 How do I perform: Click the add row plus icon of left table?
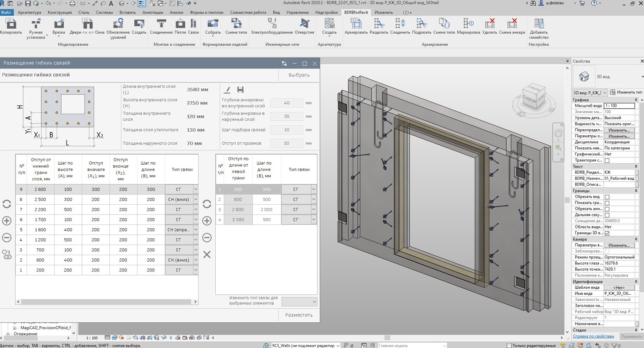point(7,221)
